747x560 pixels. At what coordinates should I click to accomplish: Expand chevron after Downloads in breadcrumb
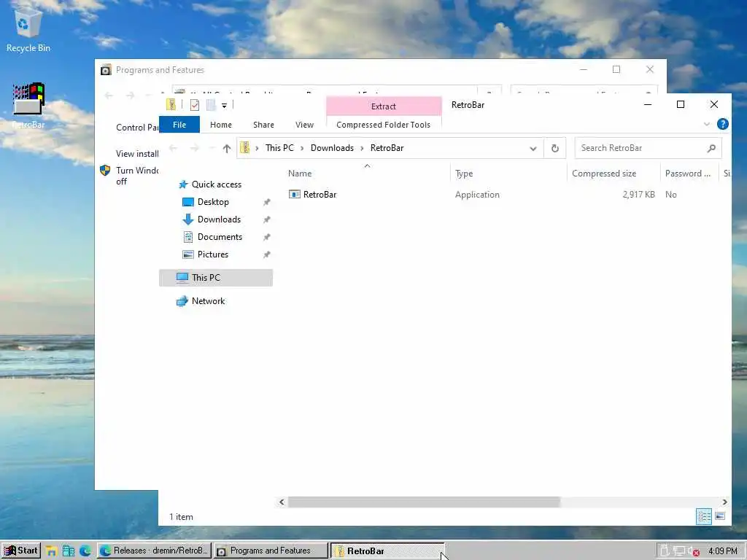[362, 149]
